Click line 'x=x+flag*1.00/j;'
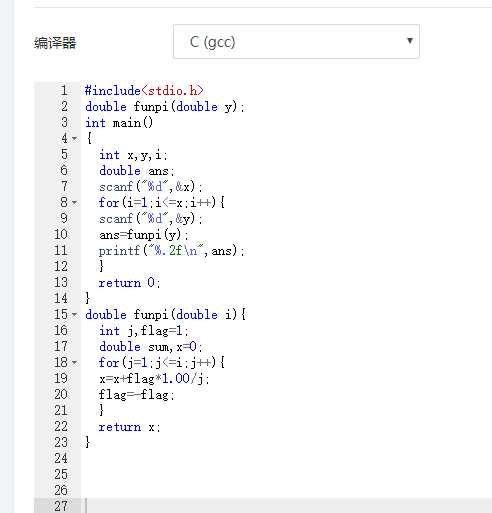 (x=154, y=379)
